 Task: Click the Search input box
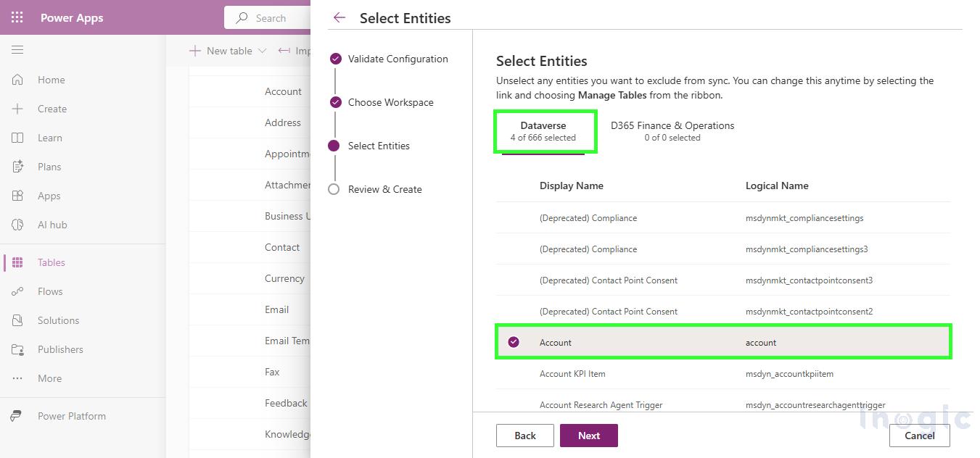coord(268,18)
